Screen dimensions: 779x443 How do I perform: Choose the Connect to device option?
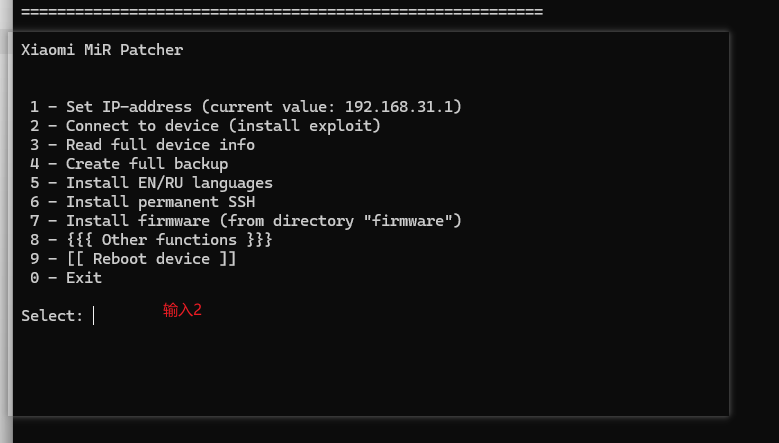coord(205,126)
